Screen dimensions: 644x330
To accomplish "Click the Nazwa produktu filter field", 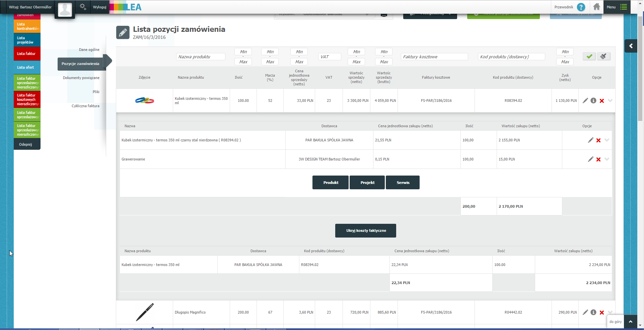I will tap(201, 57).
